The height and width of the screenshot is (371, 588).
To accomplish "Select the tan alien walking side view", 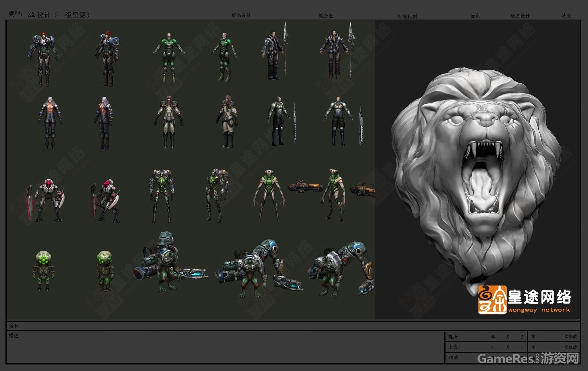I will coord(334,196).
